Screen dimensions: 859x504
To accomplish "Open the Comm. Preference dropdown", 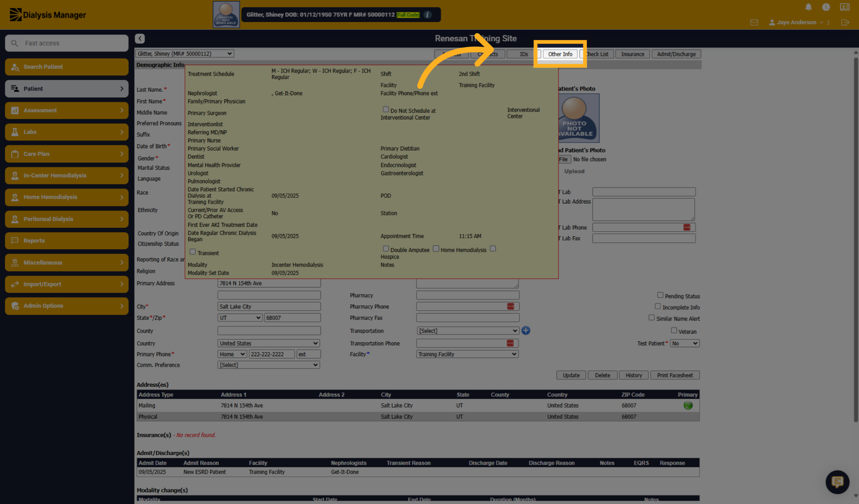I will pyautogui.click(x=269, y=365).
